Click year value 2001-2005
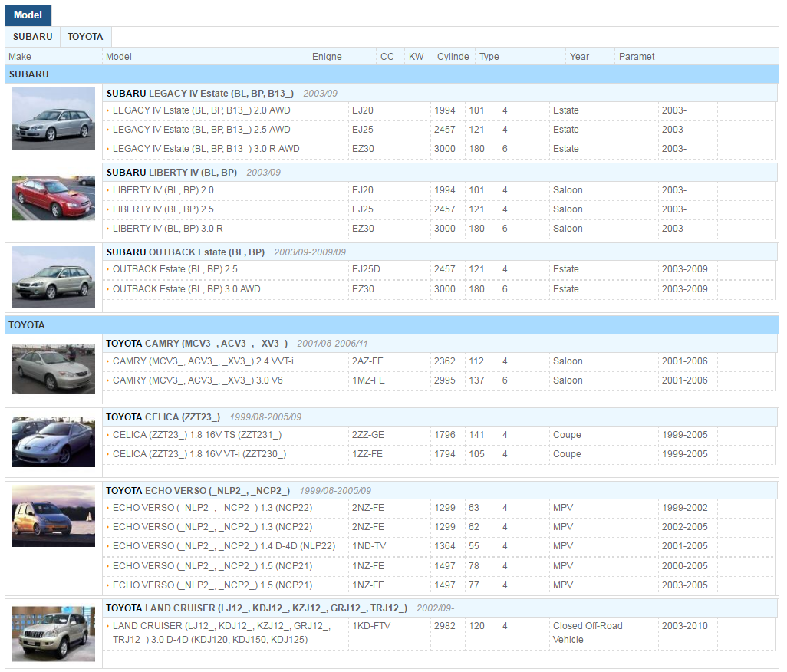787x672 pixels. [x=685, y=546]
